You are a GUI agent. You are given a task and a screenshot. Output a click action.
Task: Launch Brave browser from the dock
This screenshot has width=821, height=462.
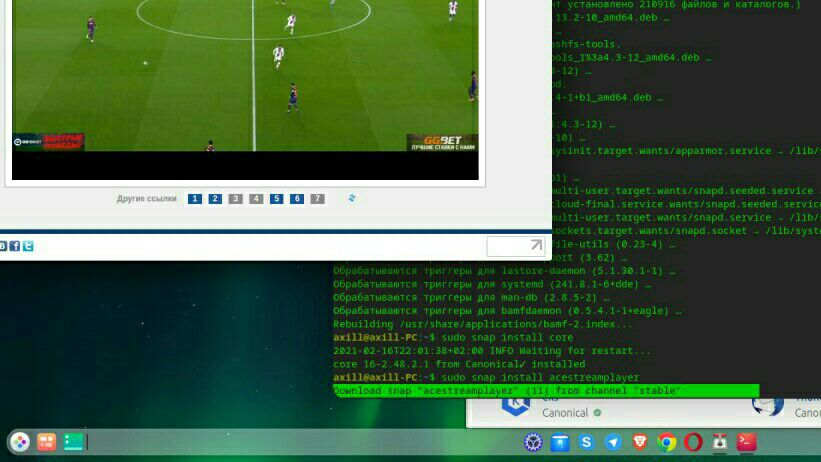click(640, 442)
